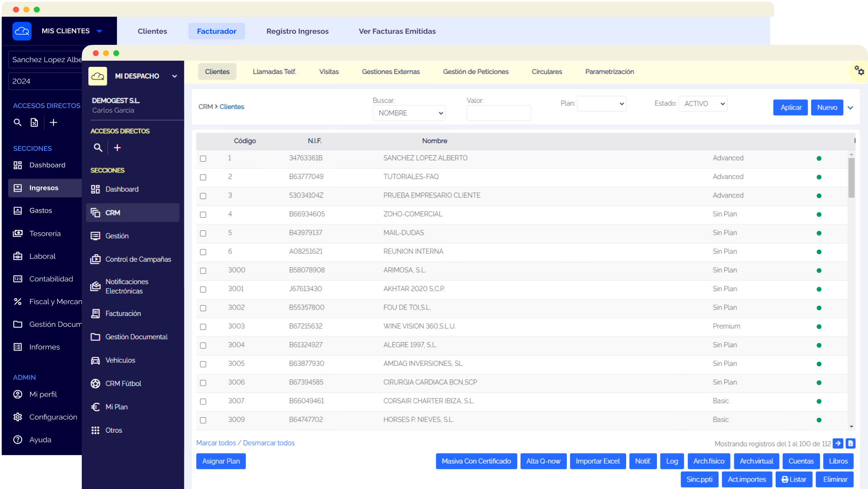This screenshot has height=489, width=868.
Task: Click the Clientes breadcrumb link
Action: coord(232,107)
